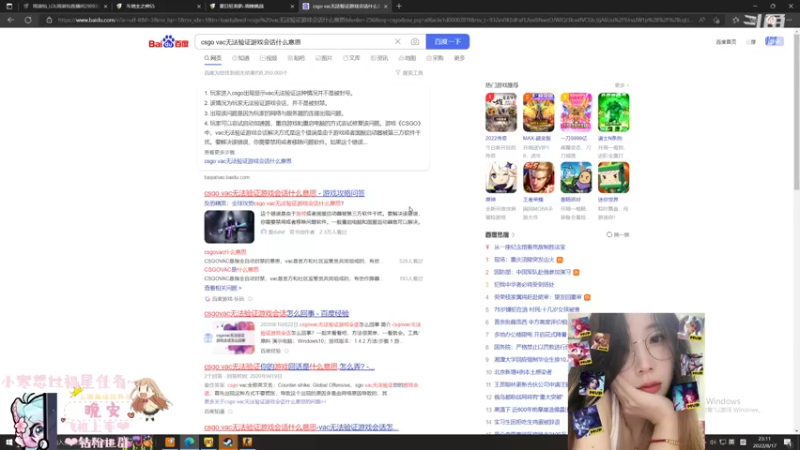Click the blue user button at top right
Screen dimensions: 800x450
click(x=774, y=41)
